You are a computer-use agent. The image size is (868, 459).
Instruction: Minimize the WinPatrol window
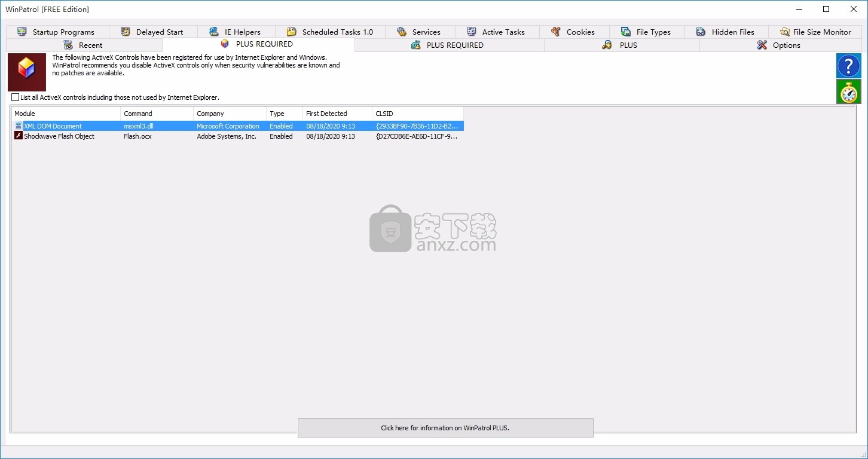point(799,9)
